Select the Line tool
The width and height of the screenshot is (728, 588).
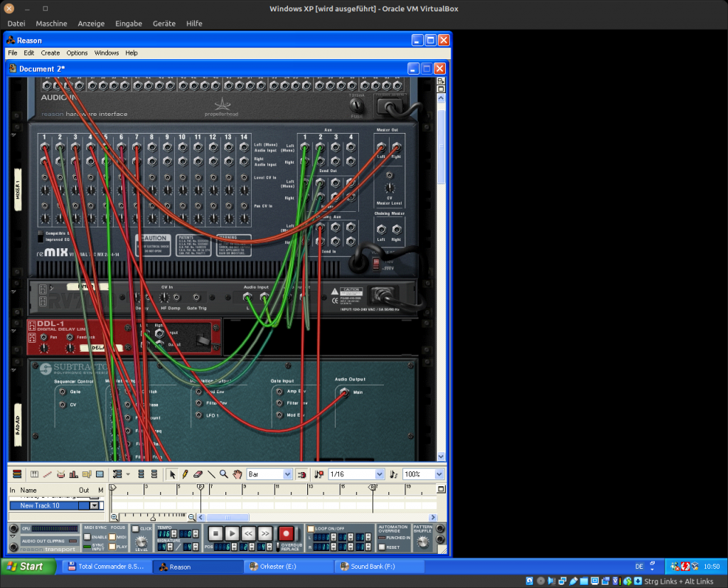pos(211,474)
